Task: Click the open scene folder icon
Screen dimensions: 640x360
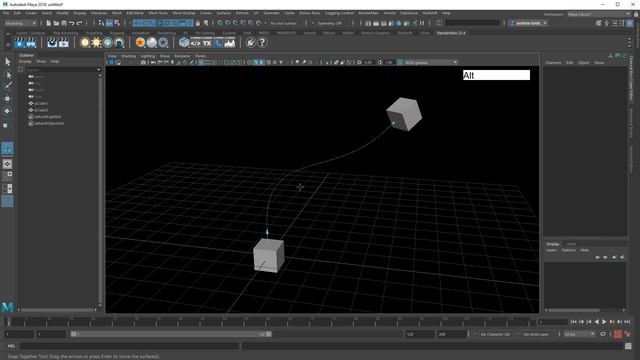Action: [x=56, y=23]
